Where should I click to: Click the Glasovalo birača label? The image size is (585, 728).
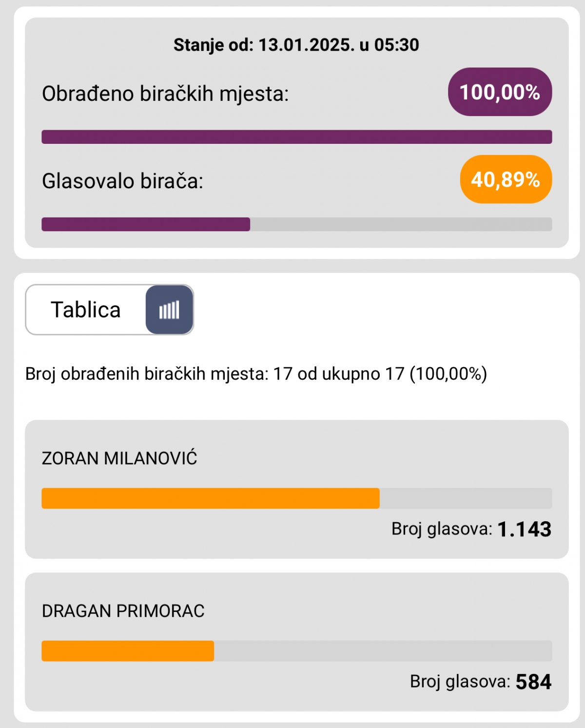pos(122,181)
